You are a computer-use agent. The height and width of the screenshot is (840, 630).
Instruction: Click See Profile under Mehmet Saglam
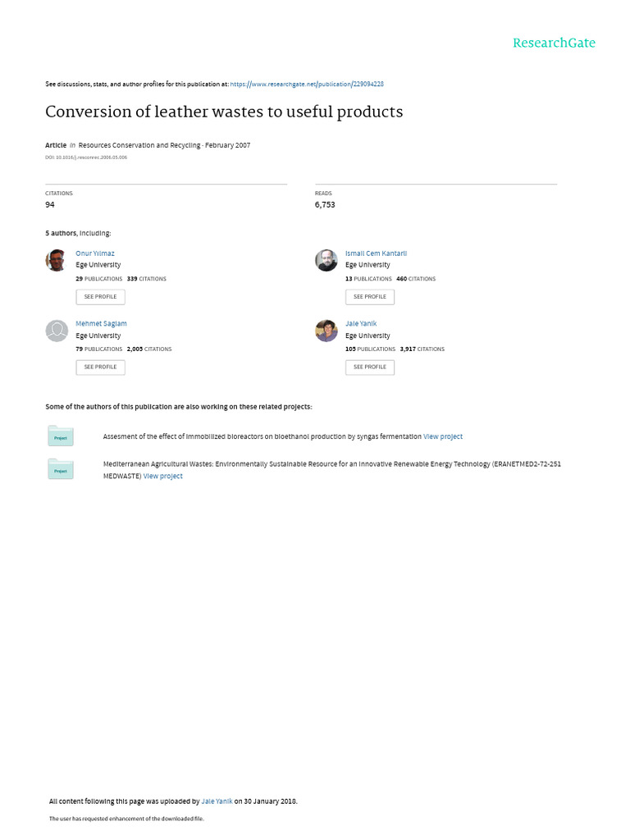100,367
